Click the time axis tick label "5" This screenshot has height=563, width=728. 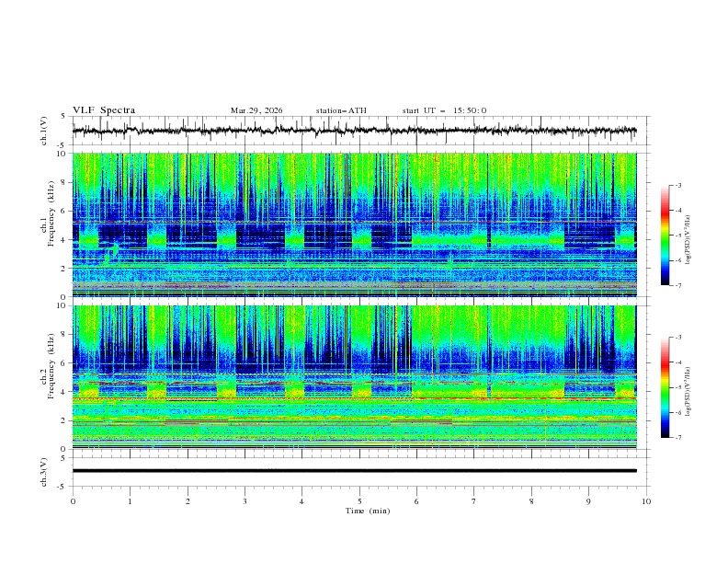(x=359, y=501)
